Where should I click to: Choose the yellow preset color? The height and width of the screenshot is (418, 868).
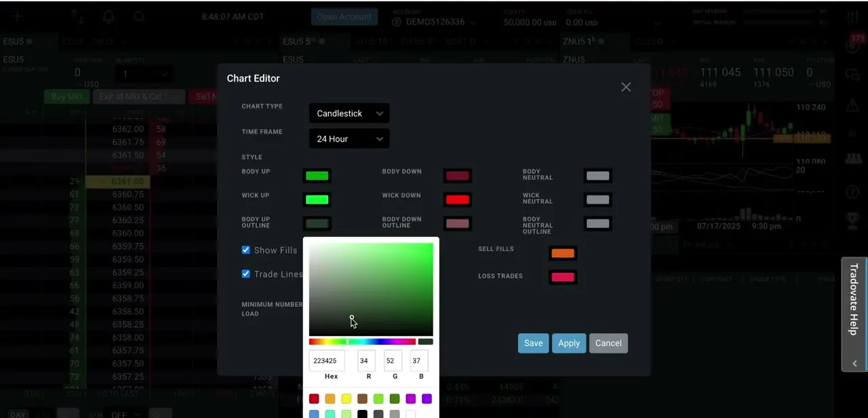(x=347, y=399)
